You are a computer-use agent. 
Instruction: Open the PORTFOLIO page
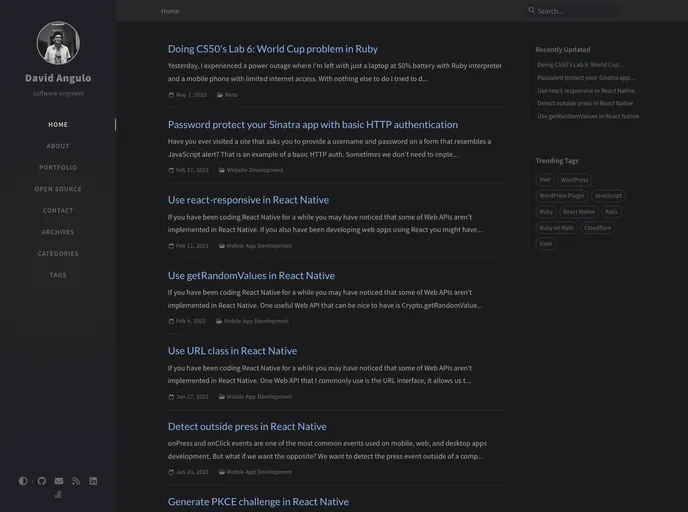pos(58,168)
